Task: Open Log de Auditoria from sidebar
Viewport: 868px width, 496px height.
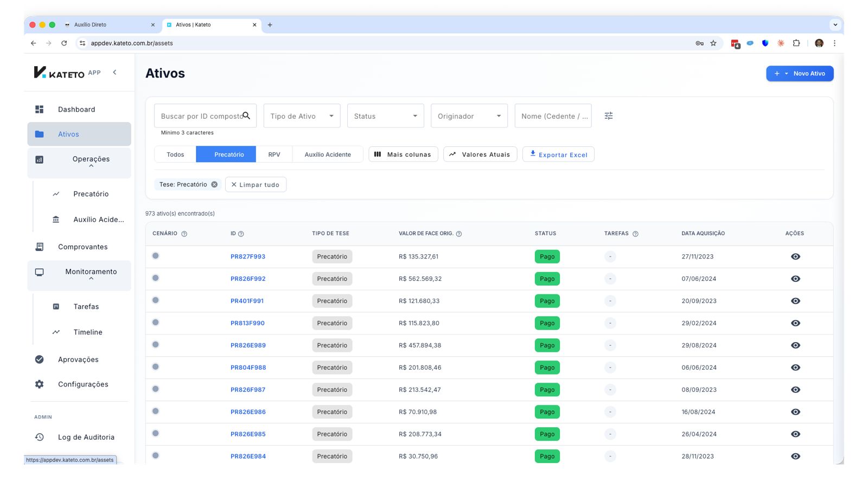Action: [x=86, y=437]
